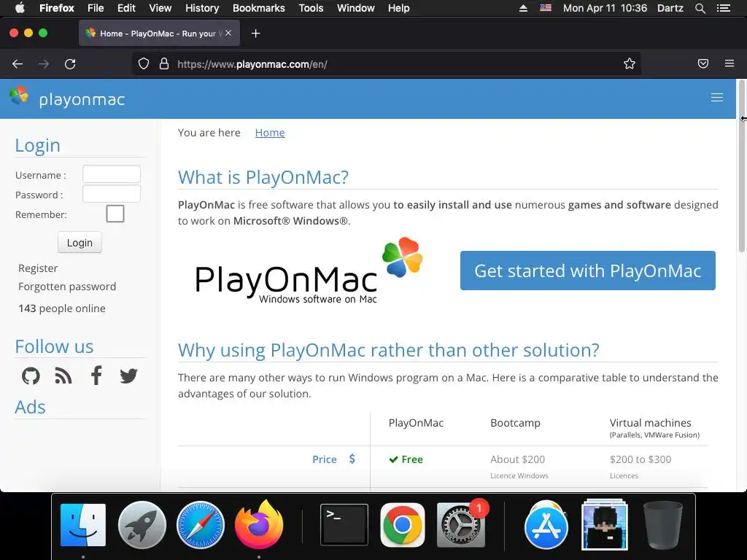Open the View menu
Screen dimensions: 747x560
click(x=160, y=8)
